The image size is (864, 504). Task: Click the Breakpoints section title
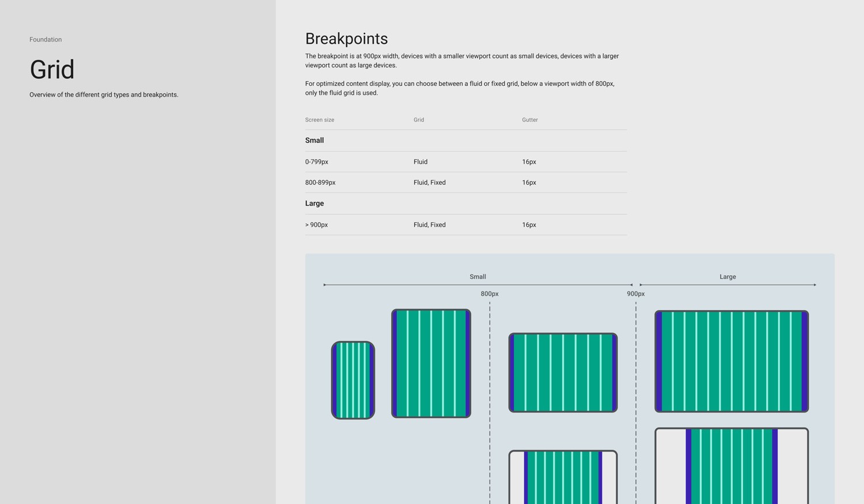346,39
